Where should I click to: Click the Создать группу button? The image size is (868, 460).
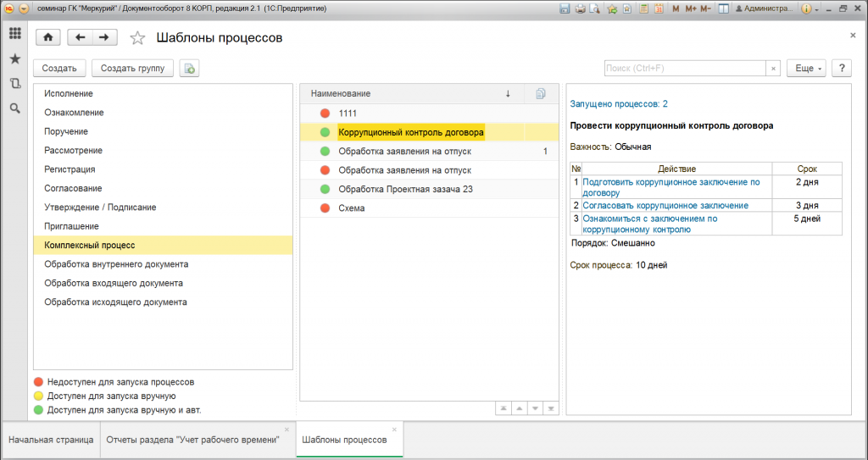133,69
